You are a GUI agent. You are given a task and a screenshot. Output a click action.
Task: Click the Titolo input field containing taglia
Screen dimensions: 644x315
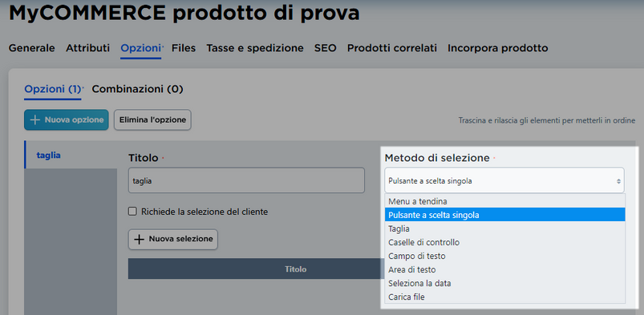click(246, 180)
